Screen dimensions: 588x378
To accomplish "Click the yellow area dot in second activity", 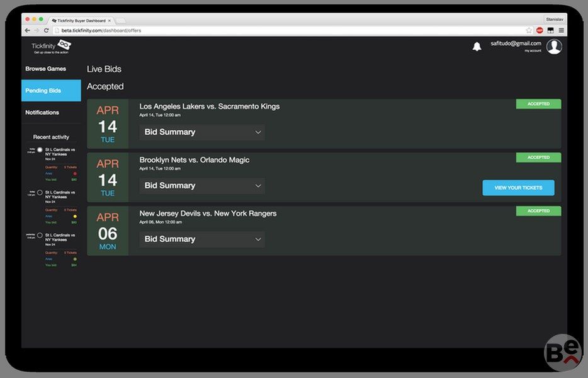I will pyautogui.click(x=75, y=217).
